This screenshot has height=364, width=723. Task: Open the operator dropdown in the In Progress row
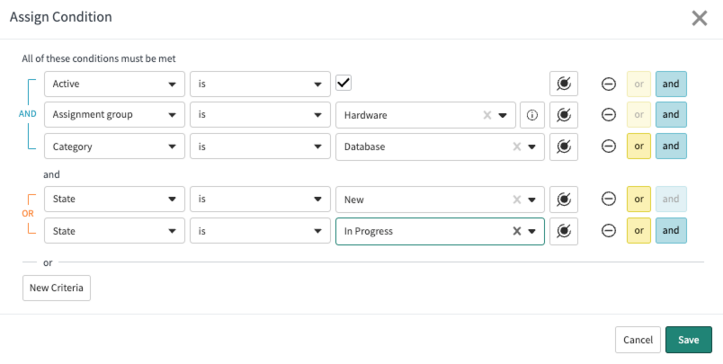pyautogui.click(x=260, y=231)
